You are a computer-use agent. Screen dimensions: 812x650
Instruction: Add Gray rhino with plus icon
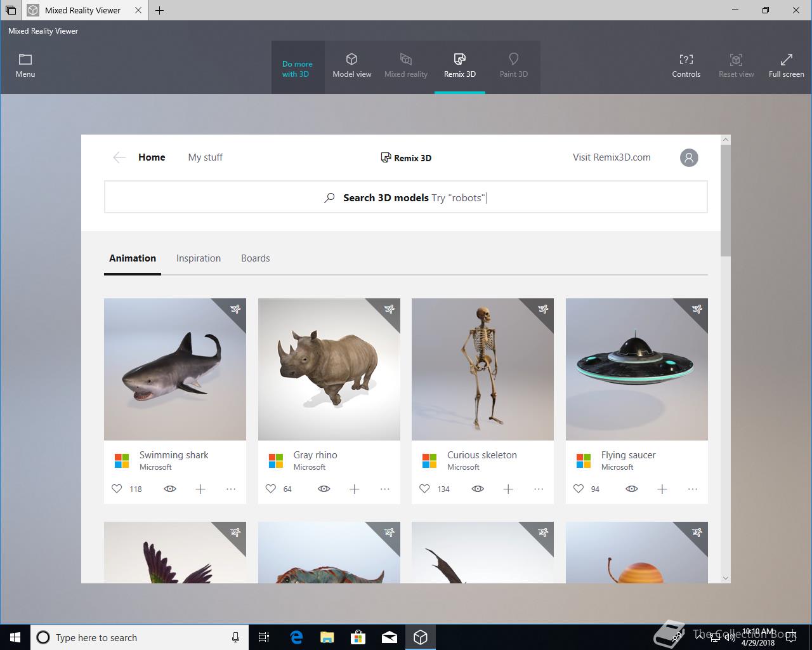pyautogui.click(x=355, y=489)
